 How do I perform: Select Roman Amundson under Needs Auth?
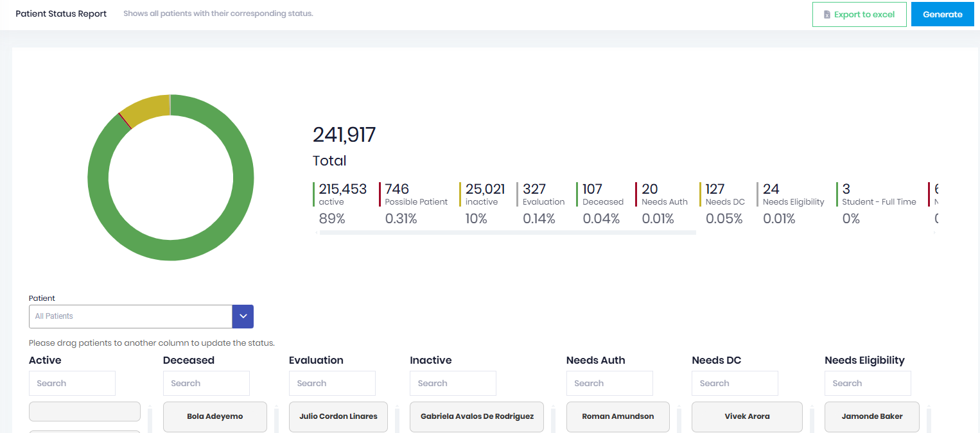click(618, 416)
